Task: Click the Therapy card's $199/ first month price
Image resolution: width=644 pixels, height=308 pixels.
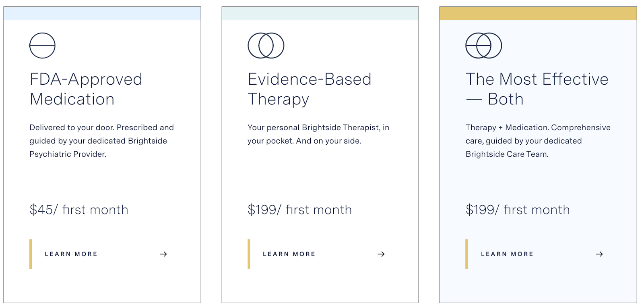Action: point(299,210)
